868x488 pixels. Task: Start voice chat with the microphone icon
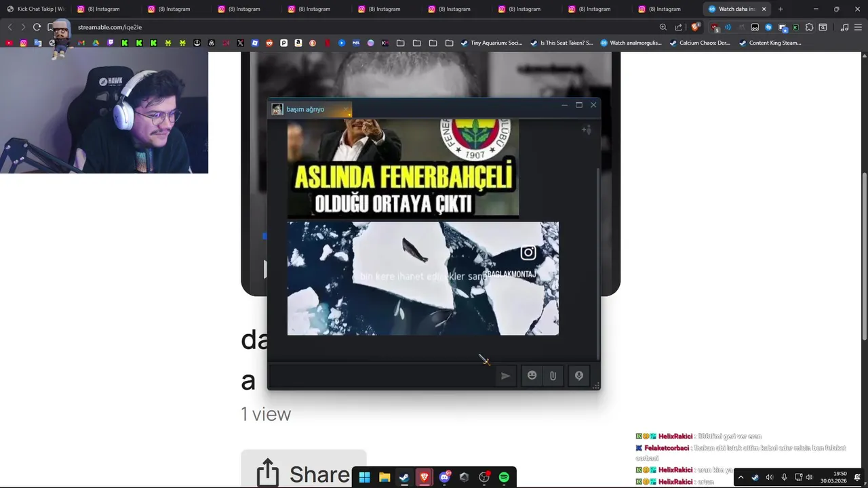pyautogui.click(x=579, y=375)
